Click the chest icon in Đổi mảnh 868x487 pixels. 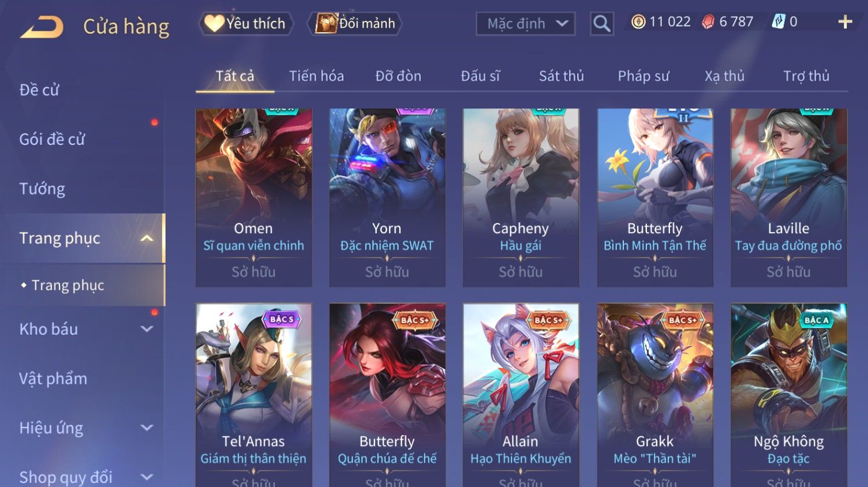coord(326,23)
